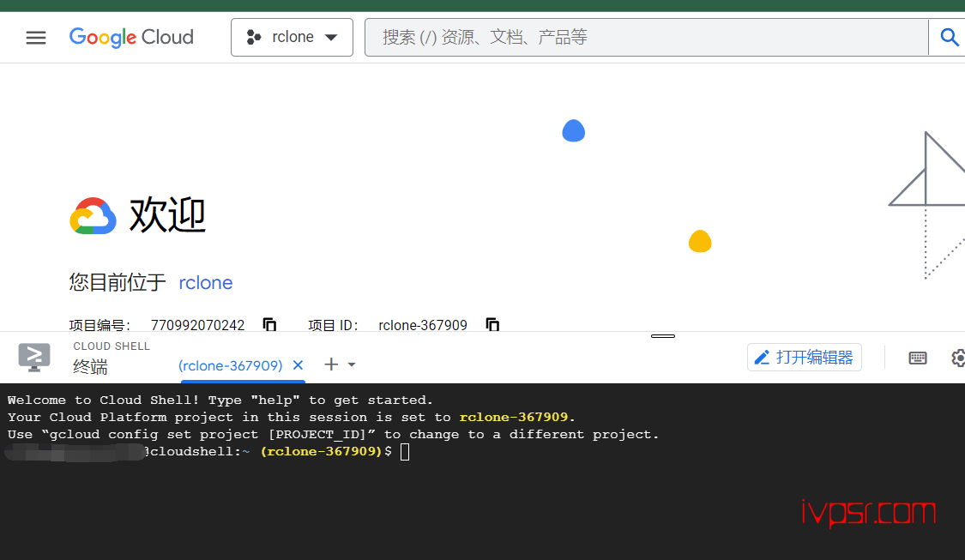Select the (rclone-367909) terminal tab
Viewport: 965px width, 560px height.
230,365
